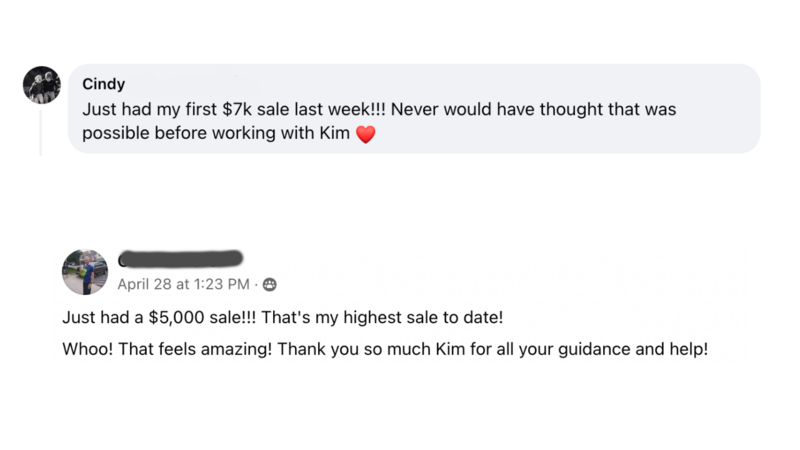Click the $5,000 amount in the post
This screenshot has height=450, width=800.
176,317
